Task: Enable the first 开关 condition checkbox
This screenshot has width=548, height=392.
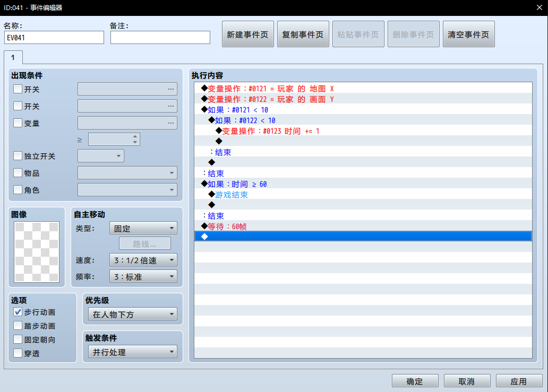Action: (18, 89)
